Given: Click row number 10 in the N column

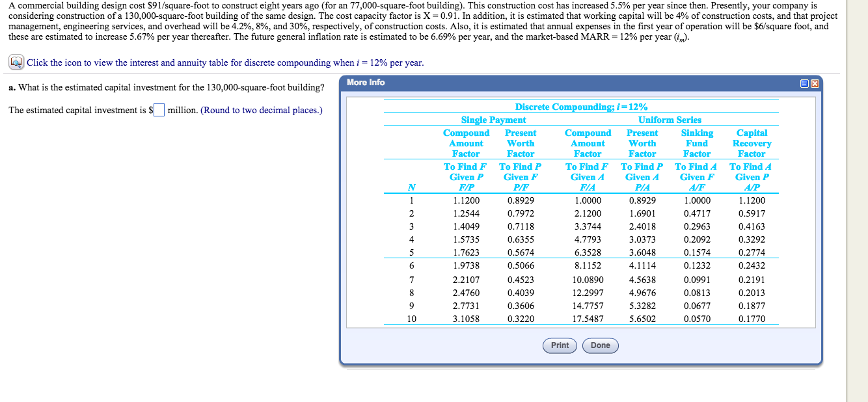Looking at the screenshot, I should point(411,319).
